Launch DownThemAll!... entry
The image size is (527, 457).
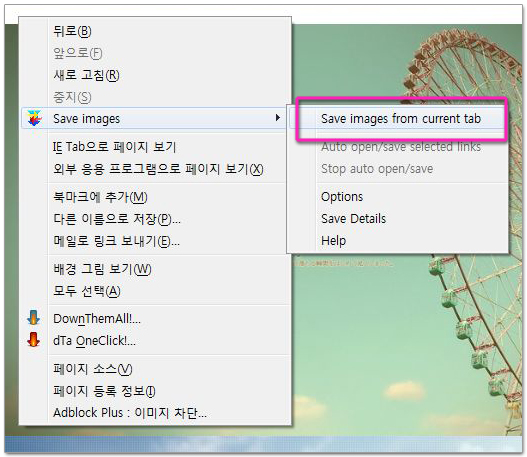pyautogui.click(x=155, y=319)
